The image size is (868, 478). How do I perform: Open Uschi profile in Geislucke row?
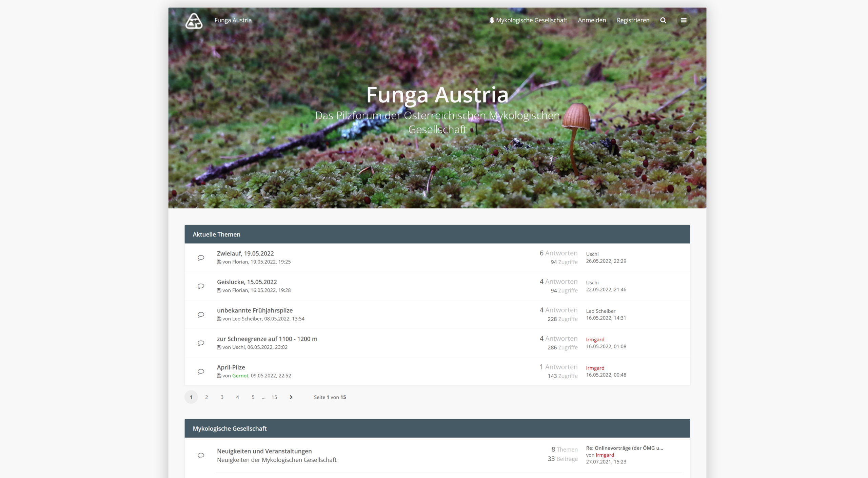tap(592, 283)
